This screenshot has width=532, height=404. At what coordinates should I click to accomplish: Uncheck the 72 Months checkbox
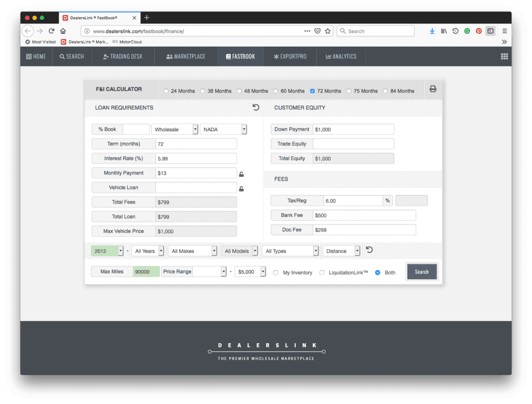[312, 91]
